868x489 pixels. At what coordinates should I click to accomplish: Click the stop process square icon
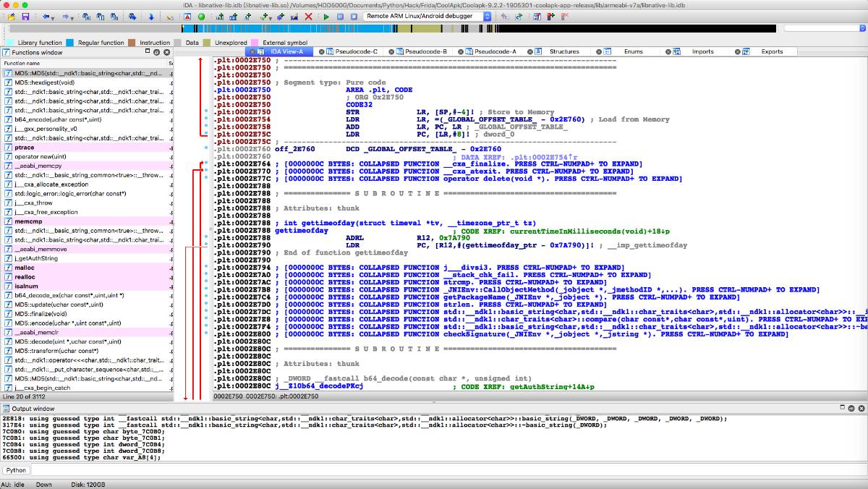click(x=354, y=16)
